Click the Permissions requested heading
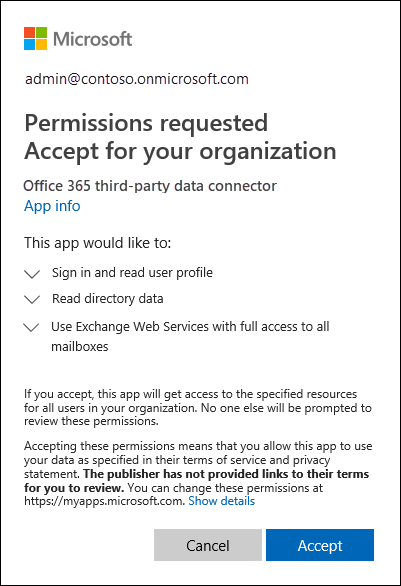Viewport: 401px width, 586px height. click(146, 123)
